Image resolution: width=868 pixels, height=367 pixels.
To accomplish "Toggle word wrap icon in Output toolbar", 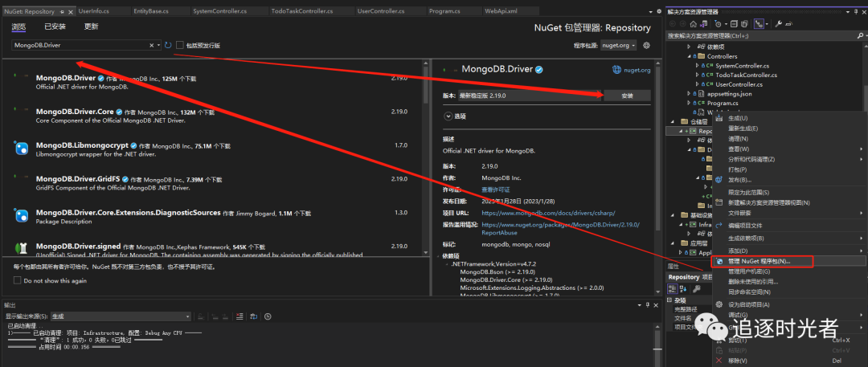I will click(x=253, y=316).
